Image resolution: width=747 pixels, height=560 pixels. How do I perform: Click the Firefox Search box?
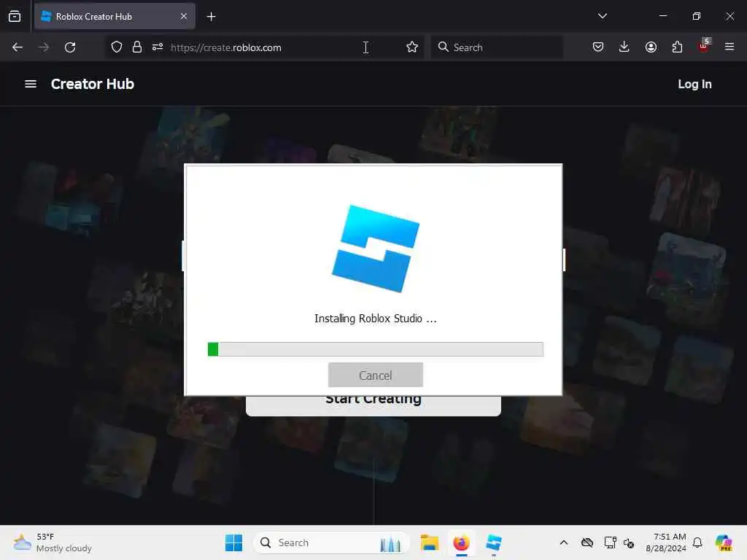(497, 47)
